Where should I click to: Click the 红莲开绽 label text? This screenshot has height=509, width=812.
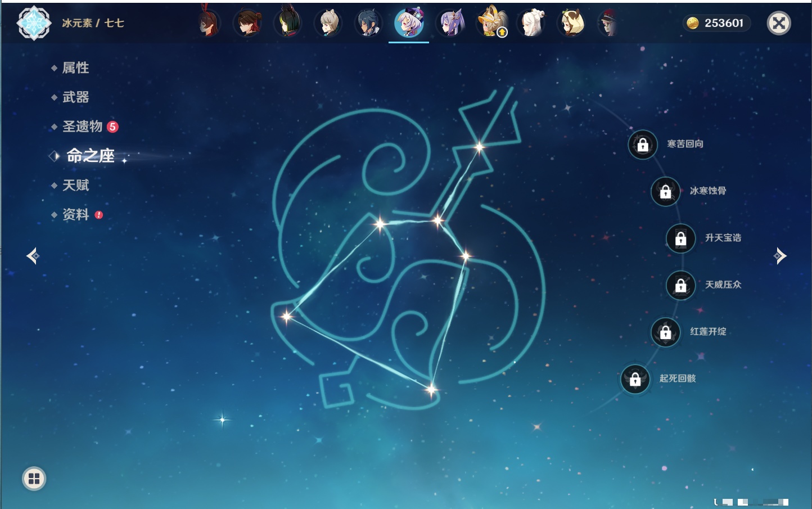[708, 331]
